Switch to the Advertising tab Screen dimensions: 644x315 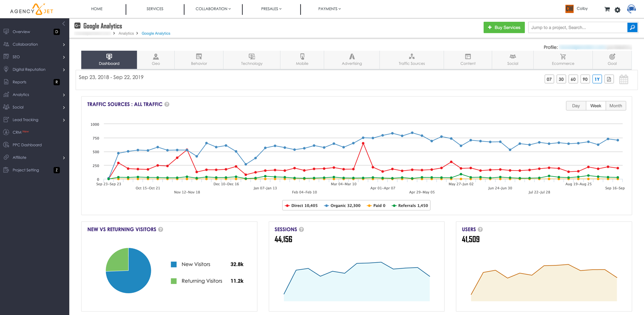point(352,60)
